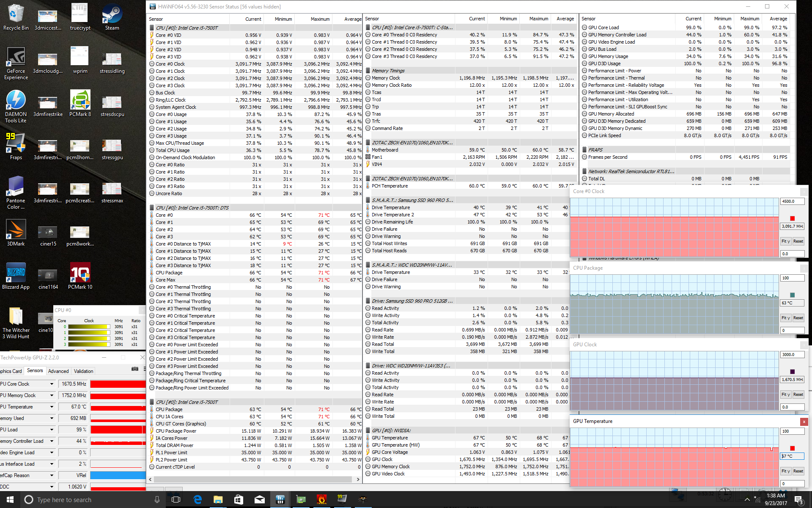Screen dimensions: 812x508
Task: Switch to Witcher wolf taskbar icon
Action: (362, 500)
